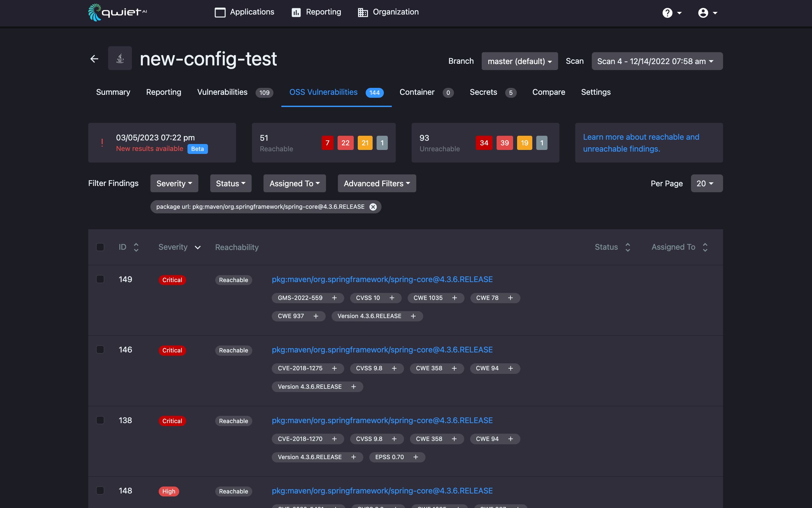Open the learn more about reachable link
The image size is (812, 508).
point(641,143)
